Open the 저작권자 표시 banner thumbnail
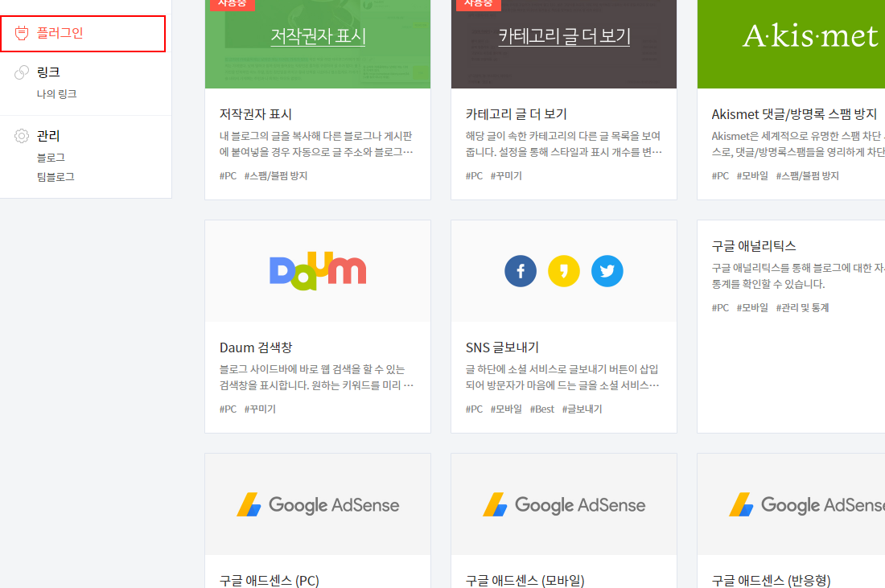 click(318, 44)
